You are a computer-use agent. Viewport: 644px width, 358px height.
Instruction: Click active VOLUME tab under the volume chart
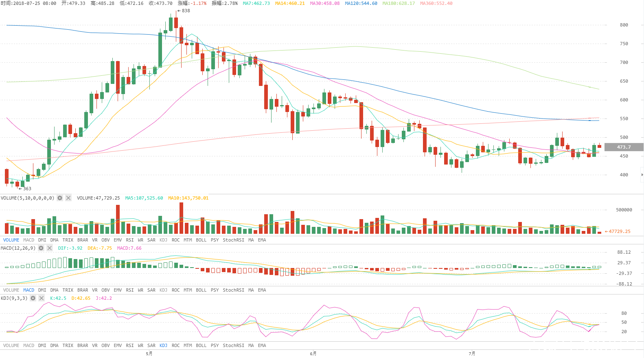11,240
